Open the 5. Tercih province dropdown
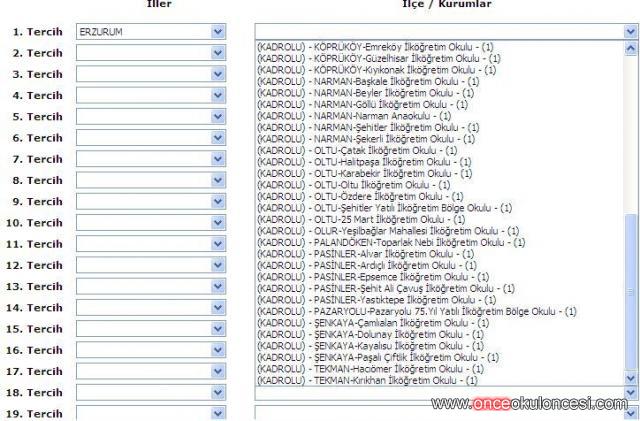 click(151, 116)
